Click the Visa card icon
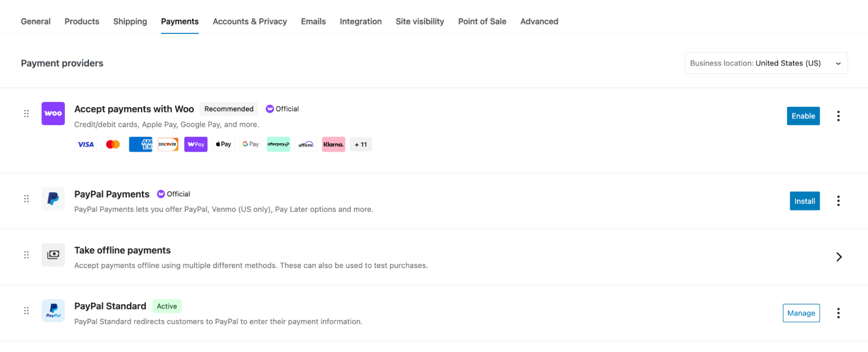The width and height of the screenshot is (868, 352). (x=86, y=145)
